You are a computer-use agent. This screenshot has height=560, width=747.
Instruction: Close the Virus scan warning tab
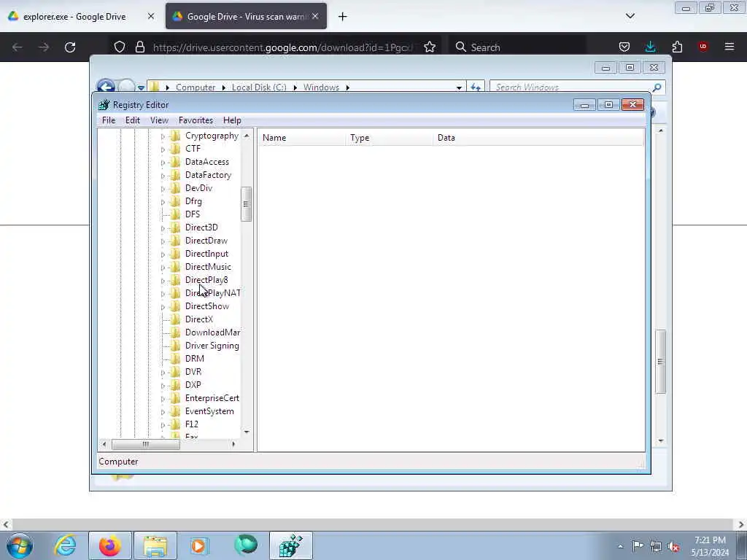[x=315, y=16]
